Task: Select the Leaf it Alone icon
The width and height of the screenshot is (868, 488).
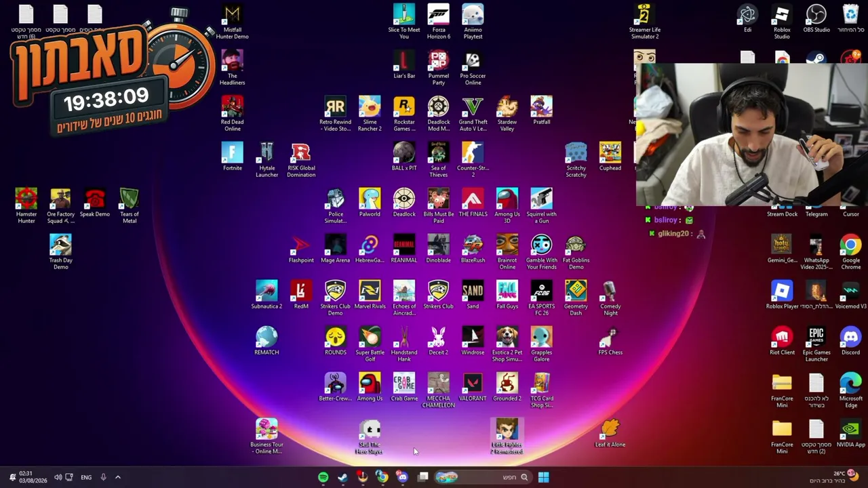Action: pos(610,433)
